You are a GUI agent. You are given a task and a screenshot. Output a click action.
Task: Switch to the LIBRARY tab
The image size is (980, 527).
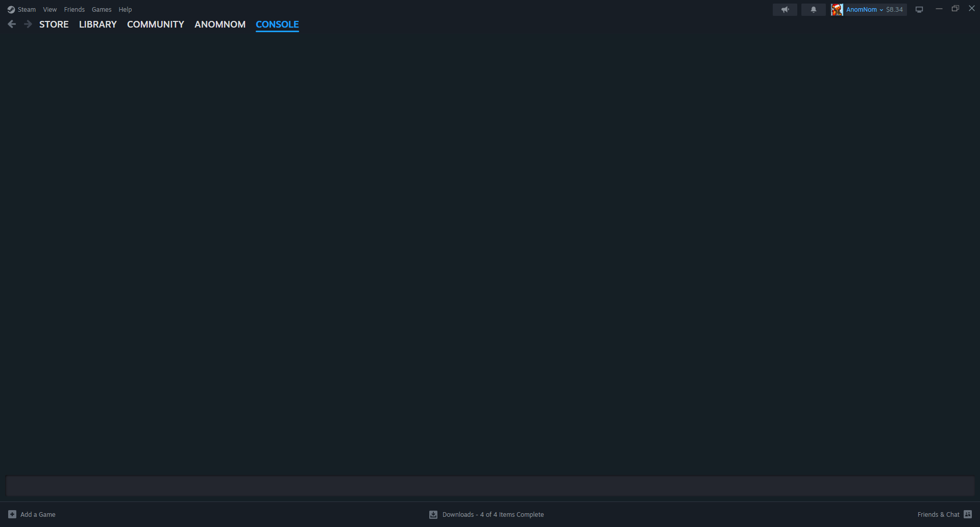pos(98,25)
